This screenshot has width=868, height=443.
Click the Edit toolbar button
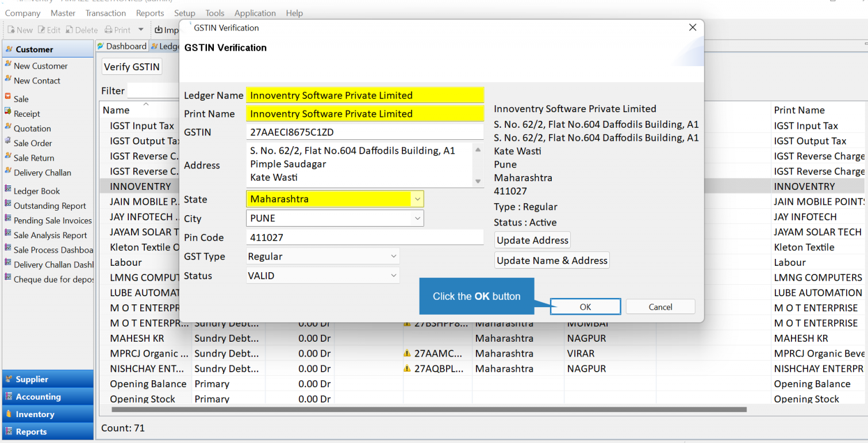(49, 30)
